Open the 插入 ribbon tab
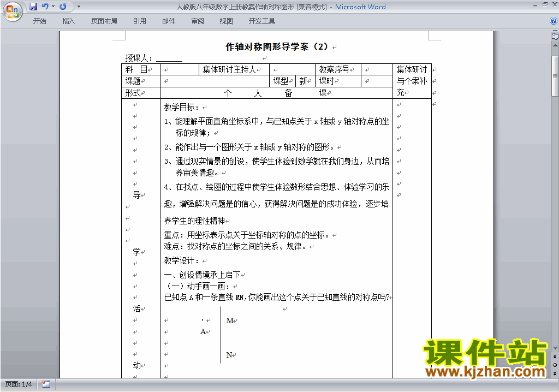The height and width of the screenshot is (392, 559). pyautogui.click(x=68, y=21)
